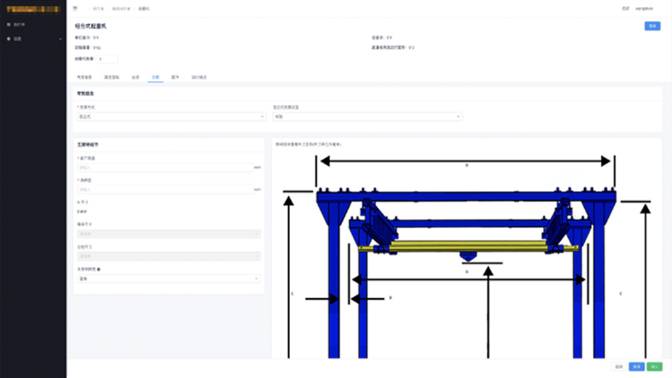Click the second sidebar item's circle icon
Screen dimensions: 672x378
pos(9,39)
